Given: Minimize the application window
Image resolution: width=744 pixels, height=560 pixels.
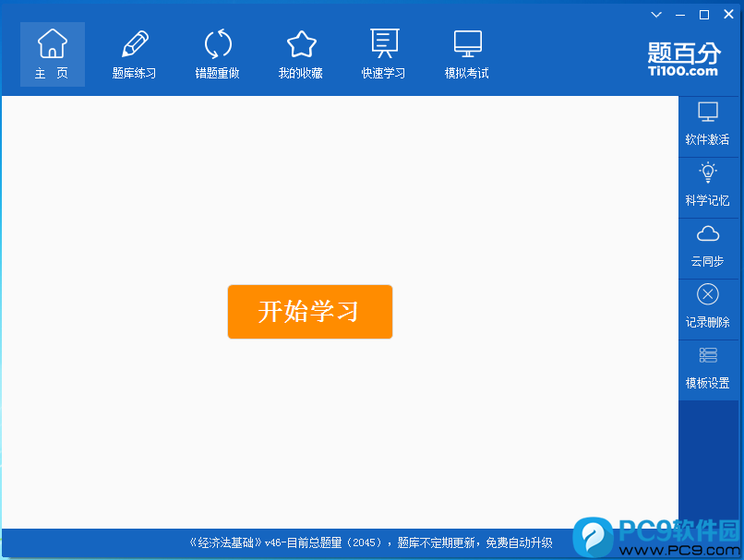Looking at the screenshot, I should 680,15.
